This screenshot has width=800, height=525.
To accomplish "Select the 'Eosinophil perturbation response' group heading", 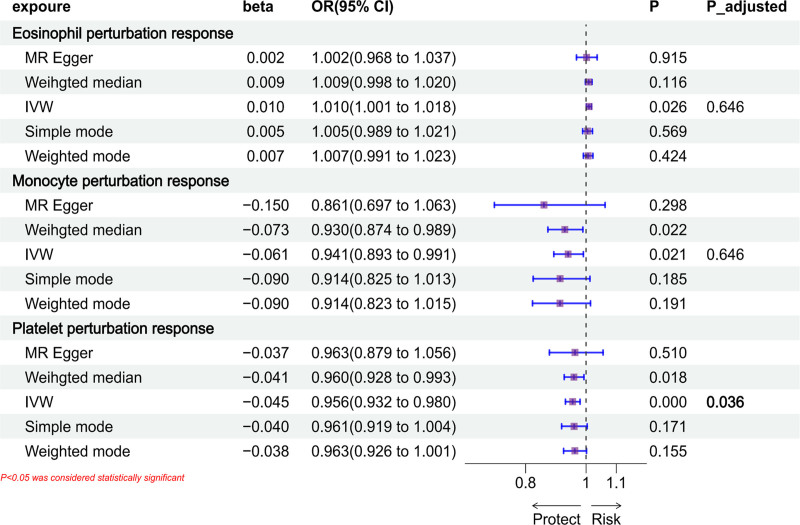I will (123, 33).
